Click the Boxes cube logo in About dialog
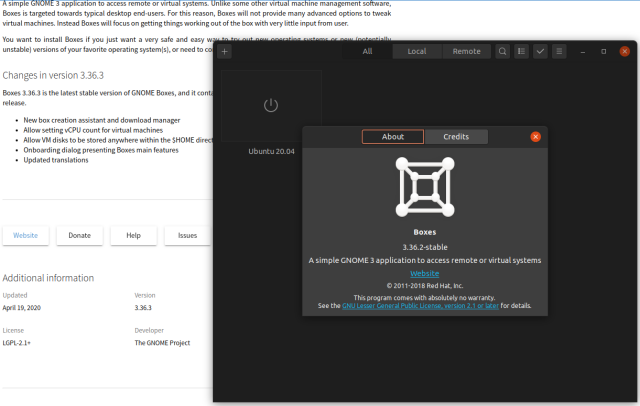 (x=424, y=187)
